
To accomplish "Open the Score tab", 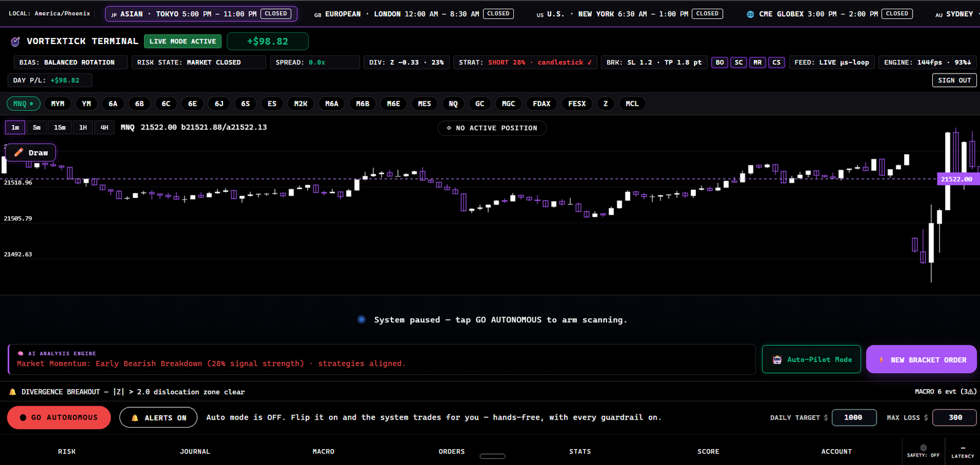I will click(x=708, y=452).
